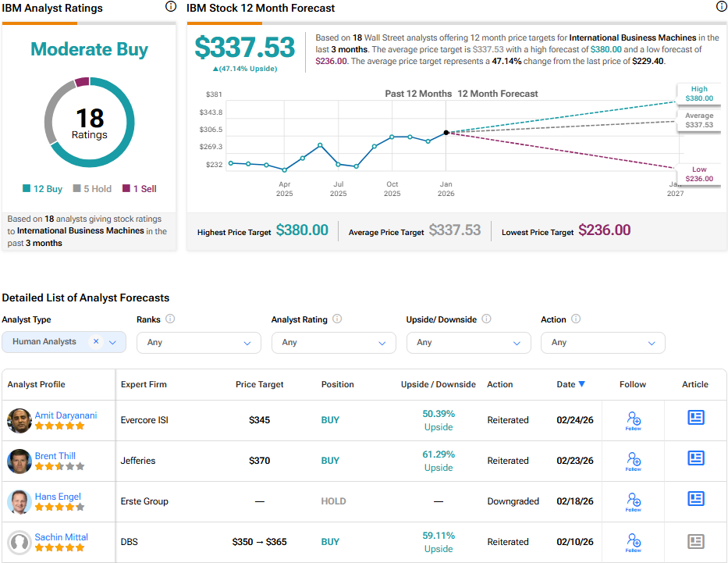The width and height of the screenshot is (728, 563).
Task: Click the Price Target column header
Action: pyautogui.click(x=259, y=384)
